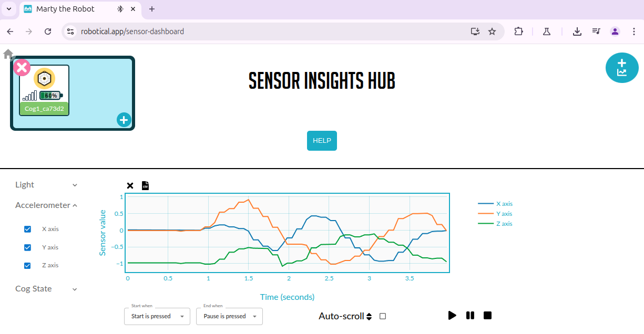The height and width of the screenshot is (334, 644).
Task: Open the home icon above the robot panel
Action: pos(8,54)
